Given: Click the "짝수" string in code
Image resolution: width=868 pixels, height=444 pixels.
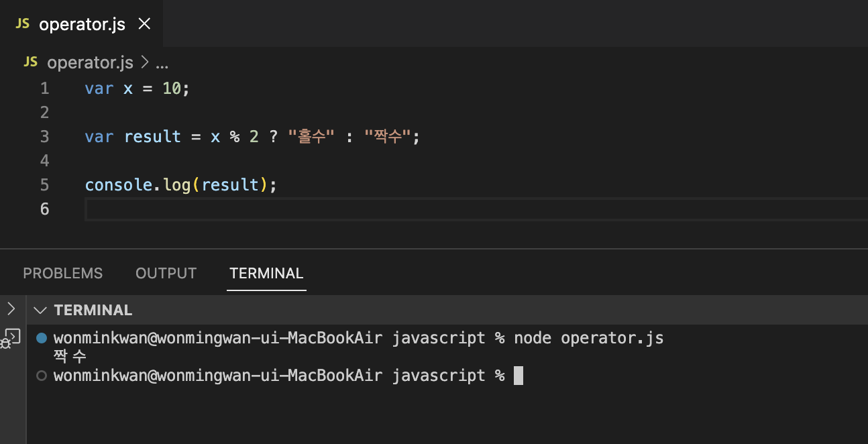Looking at the screenshot, I should (388, 136).
